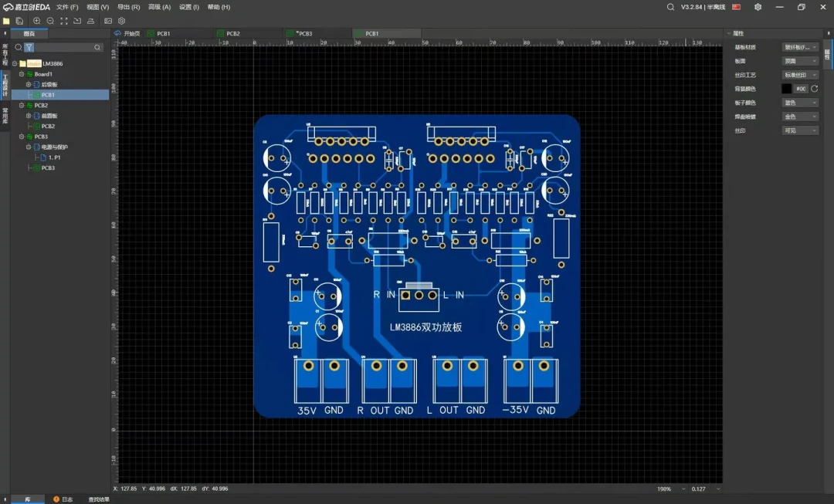Open toolbar gear settings icon

click(122, 21)
